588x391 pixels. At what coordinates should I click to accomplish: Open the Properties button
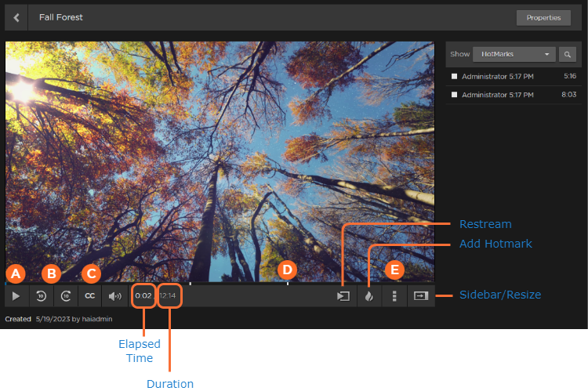543,17
